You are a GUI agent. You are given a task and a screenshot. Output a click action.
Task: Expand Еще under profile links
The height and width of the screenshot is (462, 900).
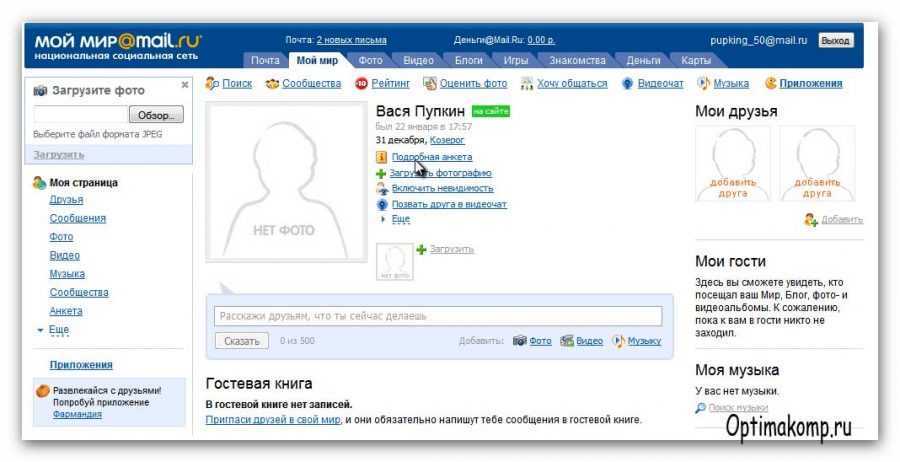[x=401, y=219]
